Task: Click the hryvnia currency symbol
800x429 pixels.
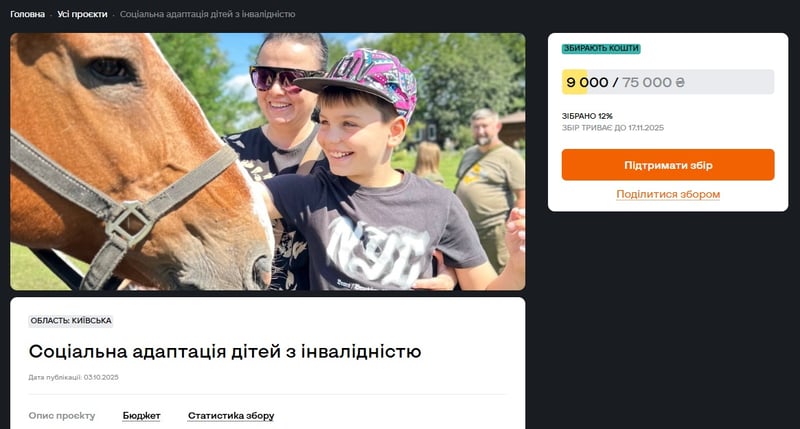Action: pos(680,82)
